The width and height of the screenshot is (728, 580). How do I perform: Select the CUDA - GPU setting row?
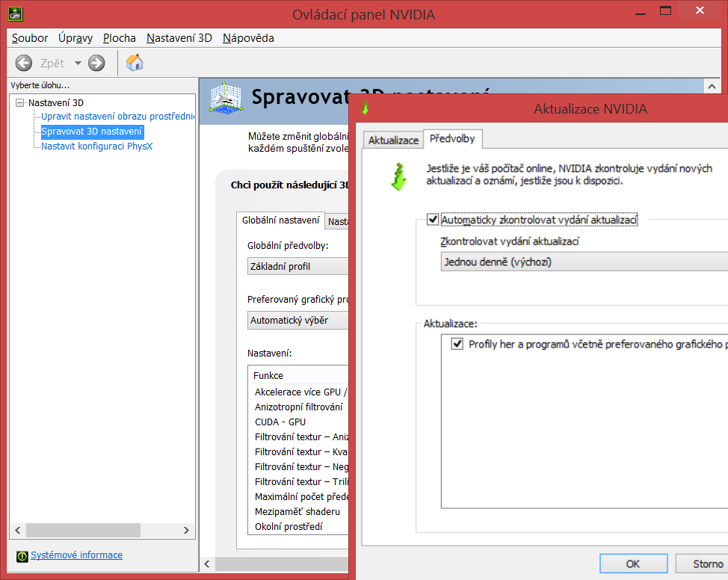pyautogui.click(x=298, y=422)
